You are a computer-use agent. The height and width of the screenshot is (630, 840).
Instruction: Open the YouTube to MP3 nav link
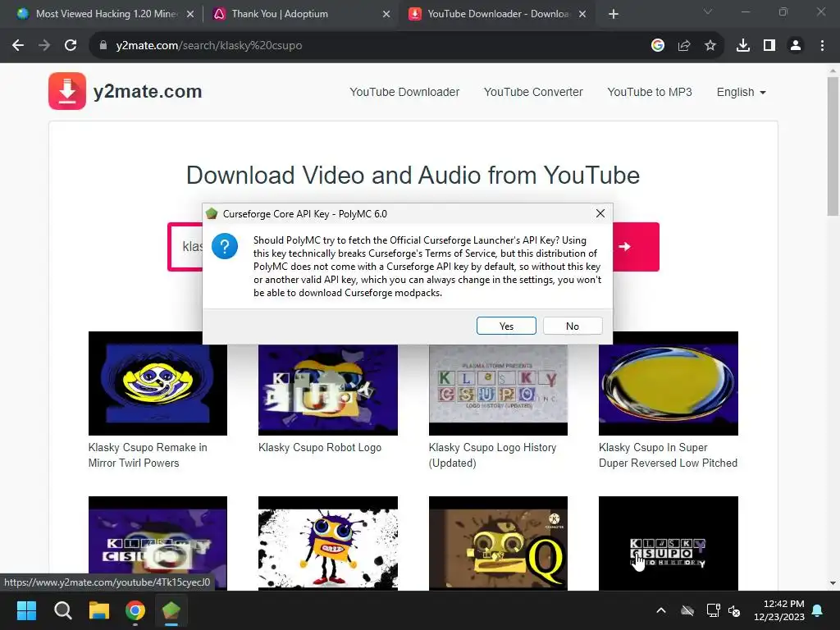pyautogui.click(x=650, y=92)
